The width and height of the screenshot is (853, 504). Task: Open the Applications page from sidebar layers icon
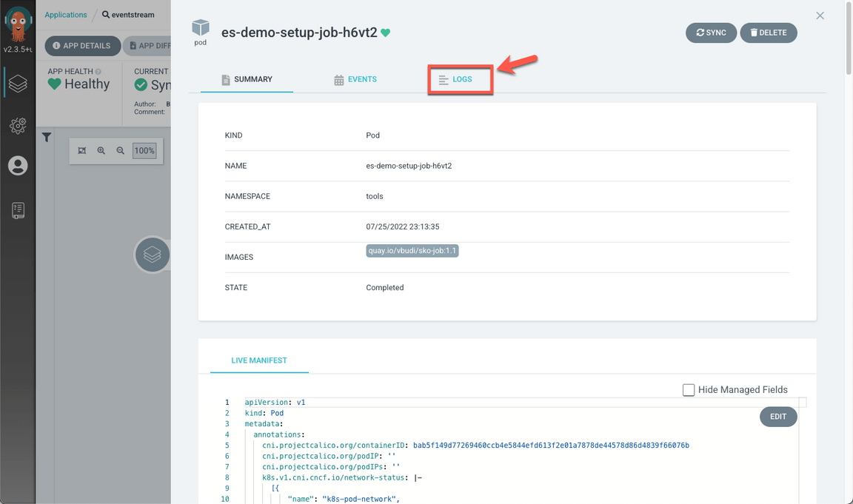click(x=18, y=83)
